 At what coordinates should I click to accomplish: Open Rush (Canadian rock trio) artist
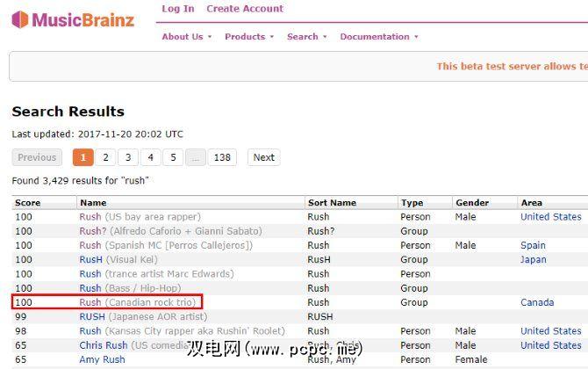point(90,302)
